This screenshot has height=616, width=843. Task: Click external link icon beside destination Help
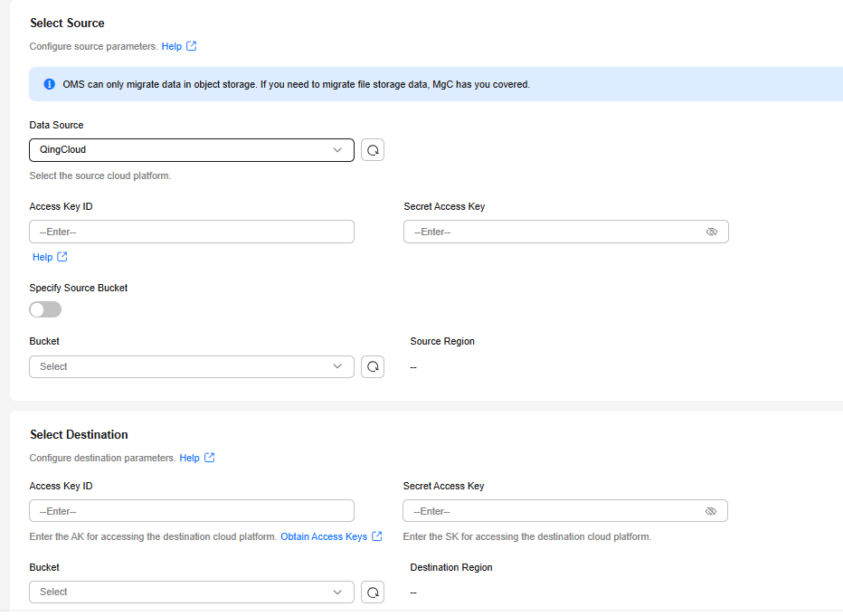(x=210, y=458)
